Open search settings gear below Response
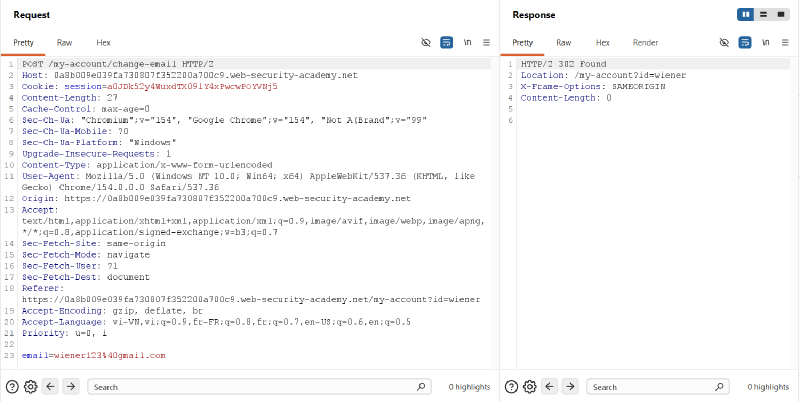 [530, 387]
